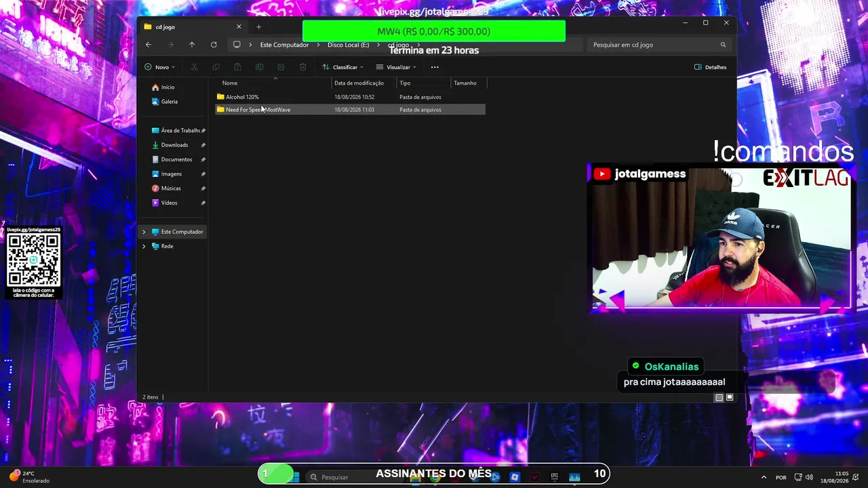The height and width of the screenshot is (488, 868).
Task: Open the Classificar sort dropdown
Action: (x=342, y=67)
